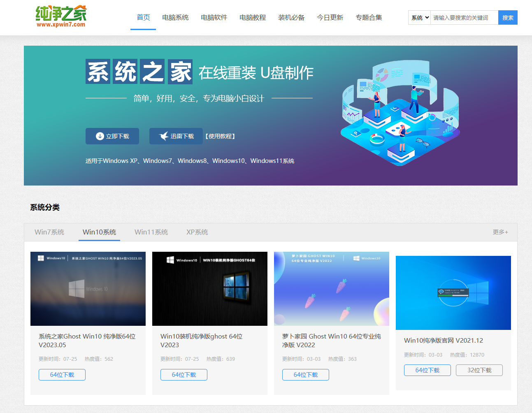Click the 萝卜家园 Ghost Win10 thumbnail
This screenshot has height=413, width=532.
(331, 288)
